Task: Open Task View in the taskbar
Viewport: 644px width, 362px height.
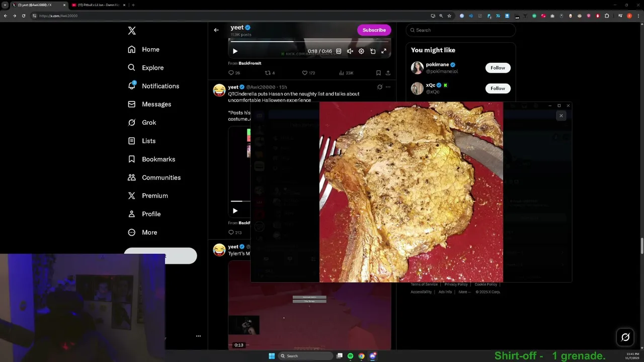Action: (340, 356)
